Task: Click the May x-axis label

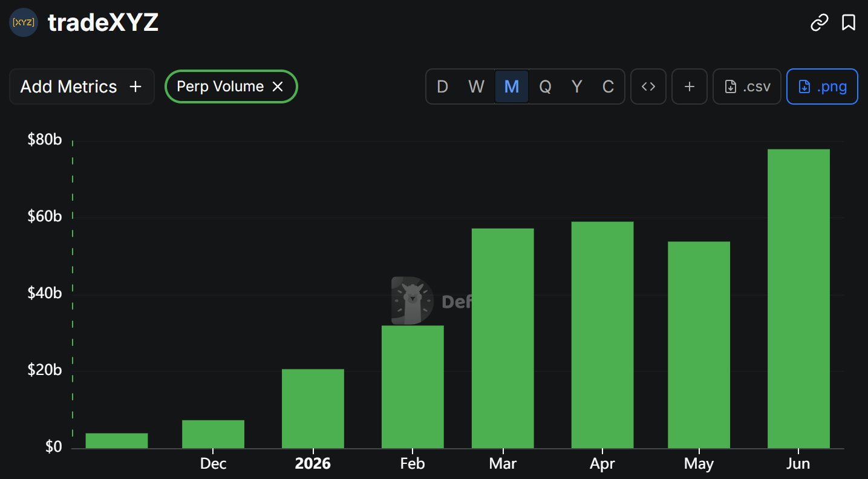Action: pos(699,464)
